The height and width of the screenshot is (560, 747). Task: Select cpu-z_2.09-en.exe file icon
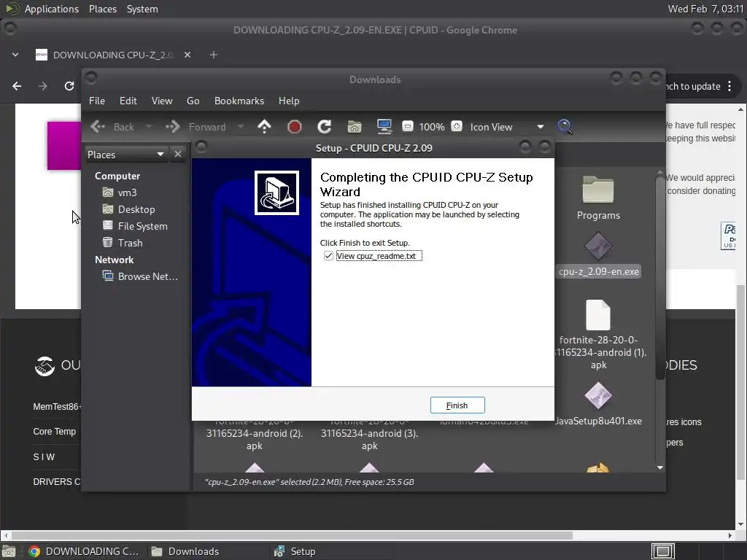tap(598, 246)
